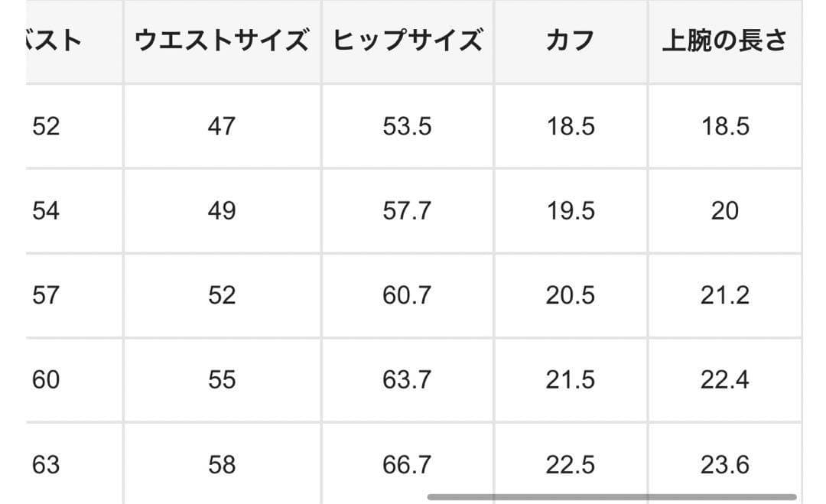
Task: Select waist size value 47
Action: click(221, 126)
